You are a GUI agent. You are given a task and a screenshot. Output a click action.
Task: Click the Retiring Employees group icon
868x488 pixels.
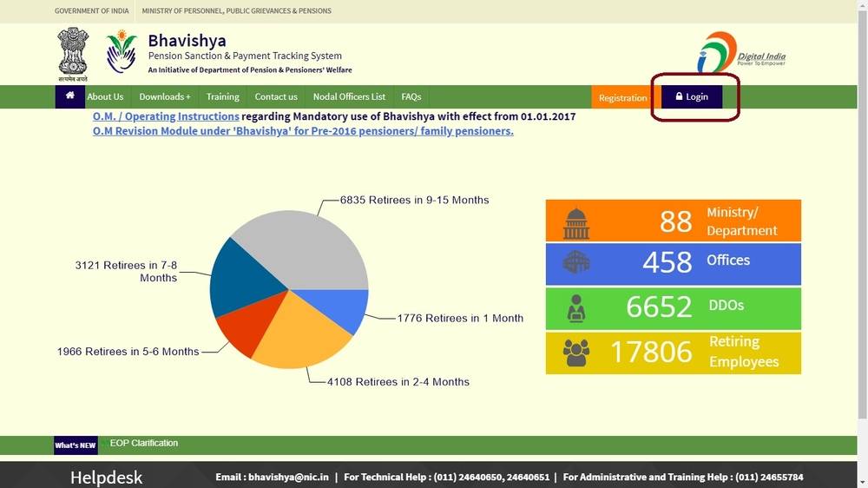point(575,352)
